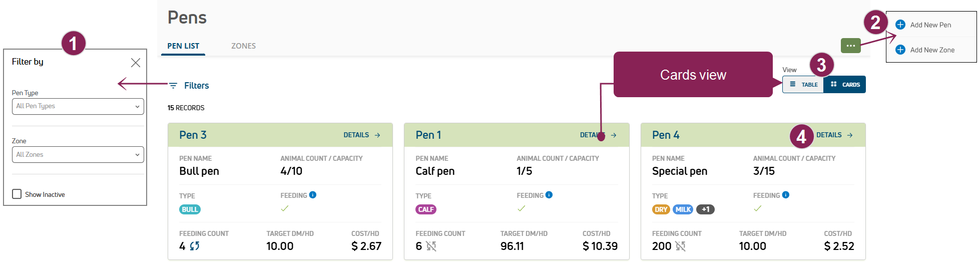Click the +1 more types badge on Pen 4
Image resolution: width=980 pixels, height=262 pixels.
(705, 209)
